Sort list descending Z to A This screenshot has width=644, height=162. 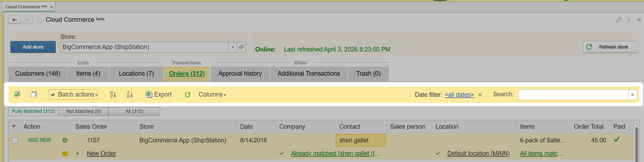point(130,94)
